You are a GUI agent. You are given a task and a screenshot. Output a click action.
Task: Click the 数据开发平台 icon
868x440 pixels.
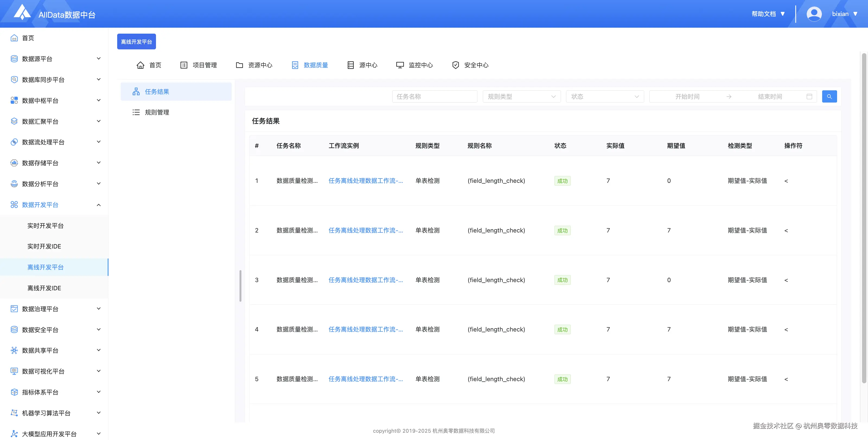click(x=14, y=205)
